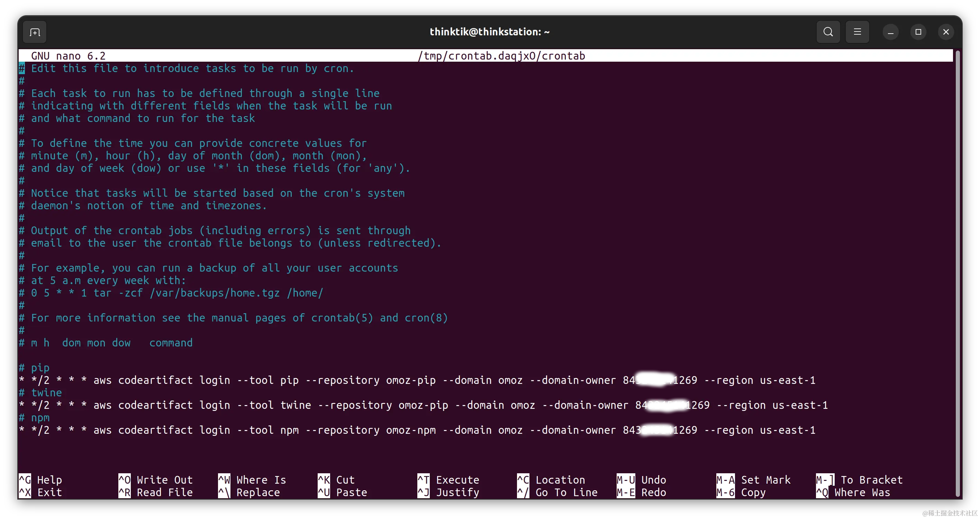Minimize the terminal window
The height and width of the screenshot is (519, 980).
[890, 32]
